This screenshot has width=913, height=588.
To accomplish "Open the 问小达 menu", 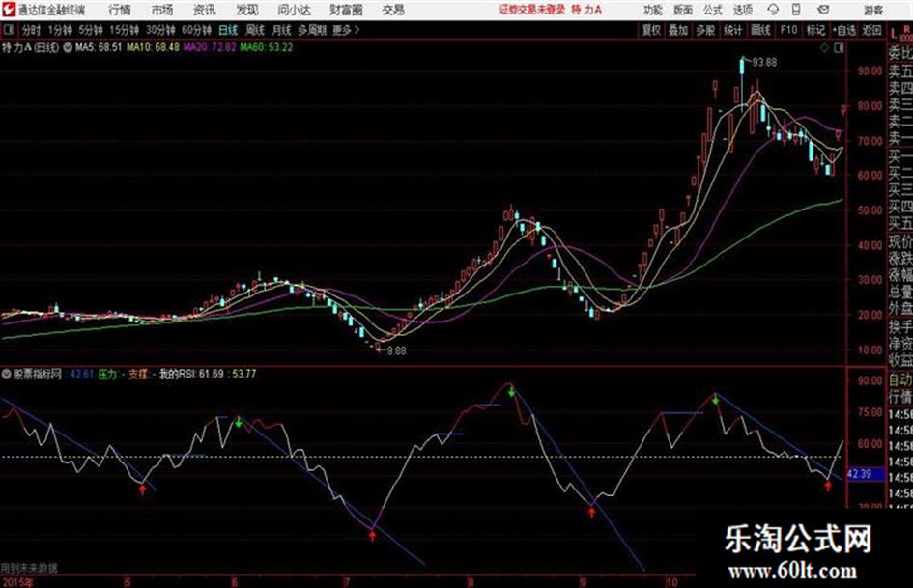I will click(294, 10).
